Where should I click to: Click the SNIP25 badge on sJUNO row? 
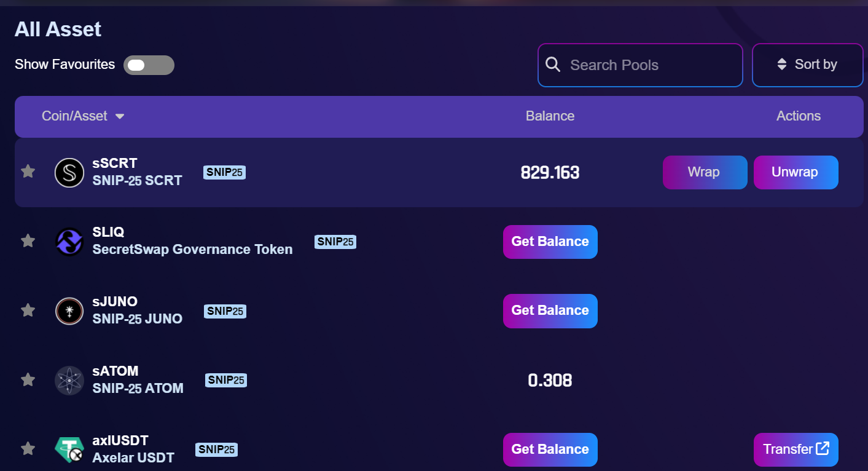point(225,311)
